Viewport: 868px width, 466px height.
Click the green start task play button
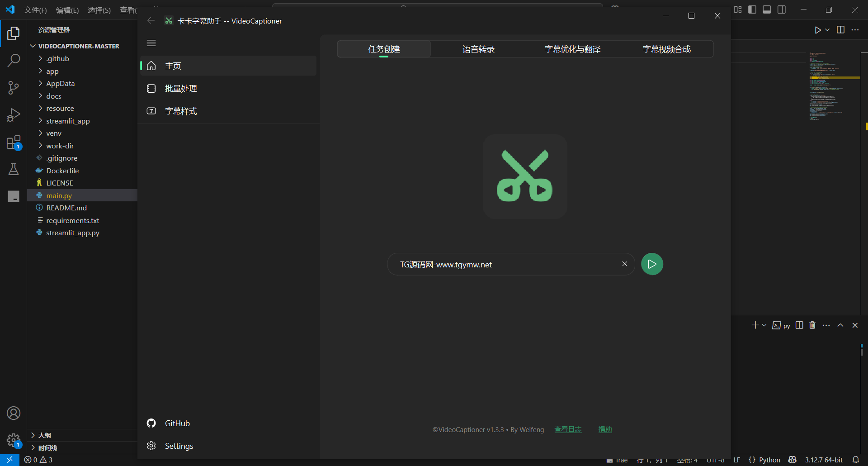click(652, 264)
